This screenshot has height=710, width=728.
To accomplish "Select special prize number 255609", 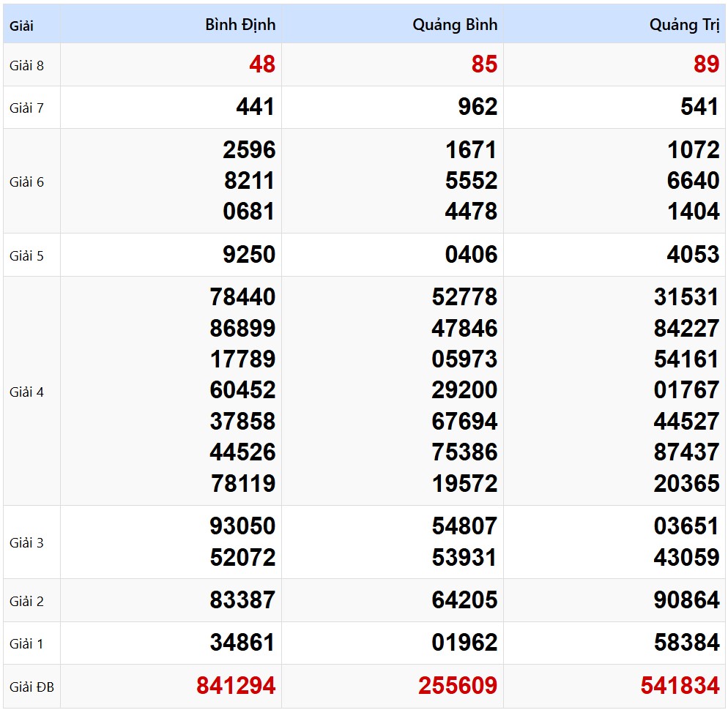I will click(458, 686).
